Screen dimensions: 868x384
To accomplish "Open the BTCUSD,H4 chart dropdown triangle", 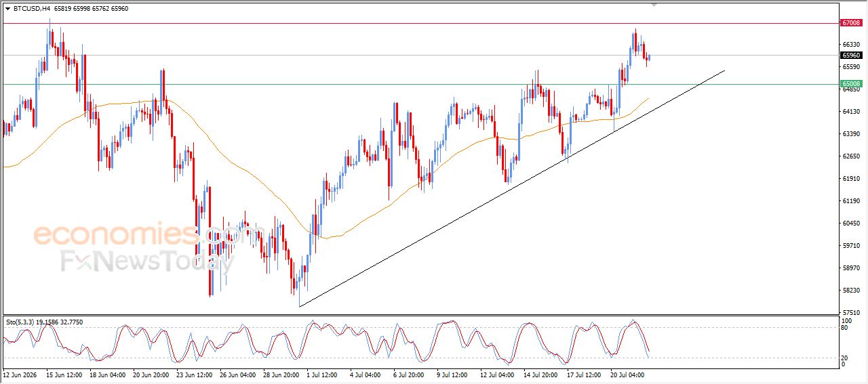I will (x=7, y=9).
